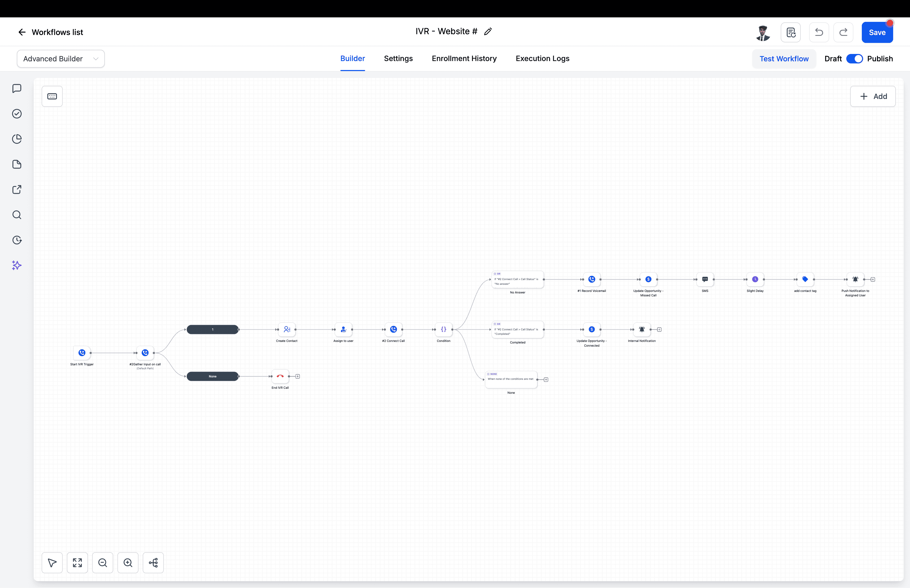Image resolution: width=910 pixels, height=588 pixels.
Task: Select the dark None branch pill
Action: coord(213,376)
